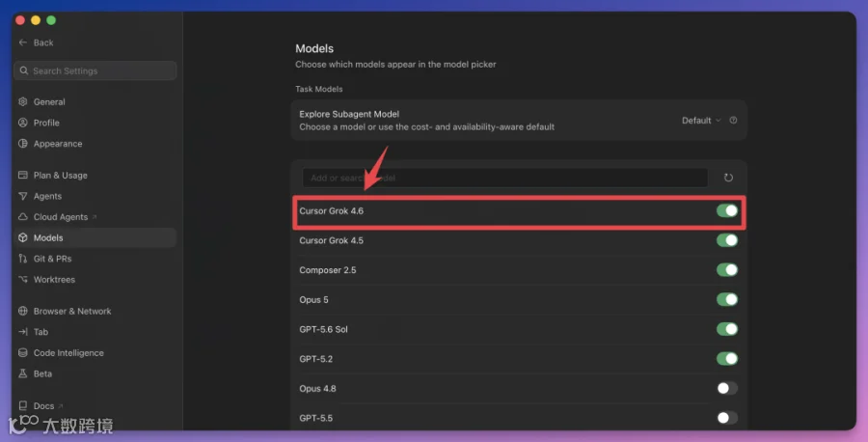Disable the Cursor Grok 4.6 model

click(x=727, y=211)
